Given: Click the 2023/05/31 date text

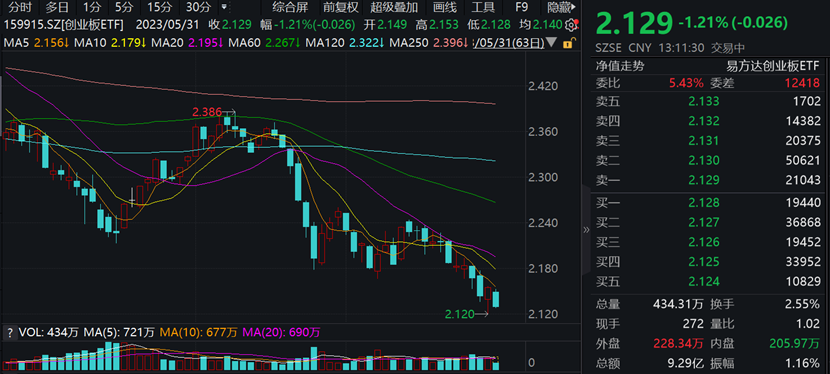Looking at the screenshot, I should click(167, 25).
